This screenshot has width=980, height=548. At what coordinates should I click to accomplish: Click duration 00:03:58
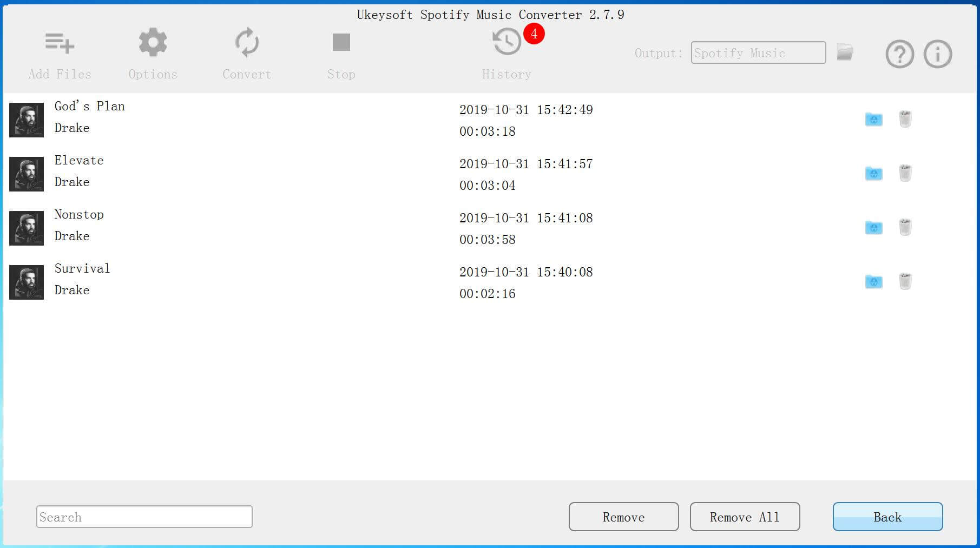[x=488, y=240]
